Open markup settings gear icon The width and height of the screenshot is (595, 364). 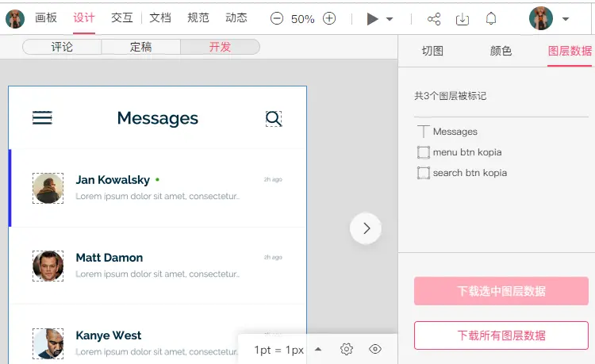pos(347,349)
